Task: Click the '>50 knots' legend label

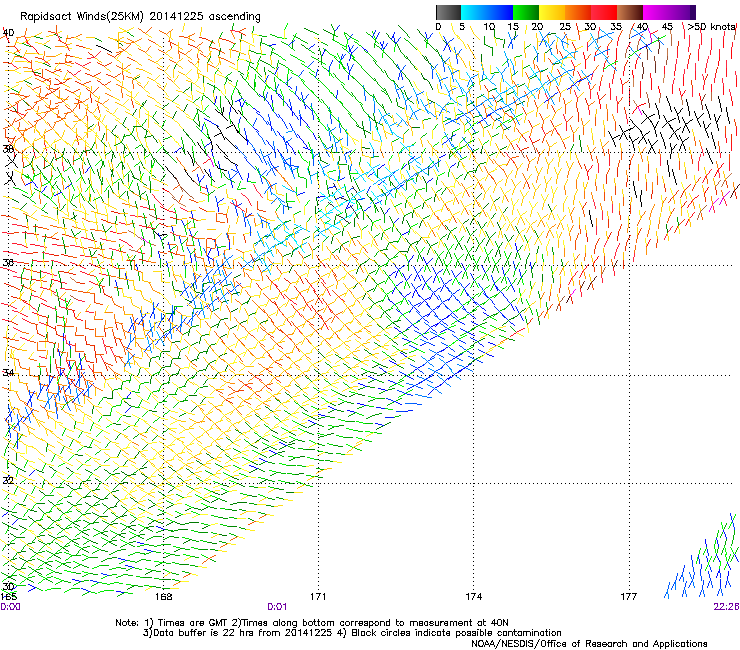Action: (x=711, y=27)
